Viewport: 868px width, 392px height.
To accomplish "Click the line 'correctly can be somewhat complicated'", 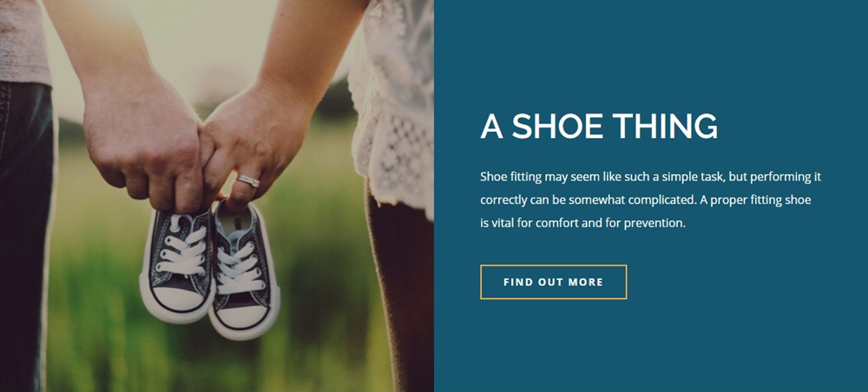I will pos(646,200).
